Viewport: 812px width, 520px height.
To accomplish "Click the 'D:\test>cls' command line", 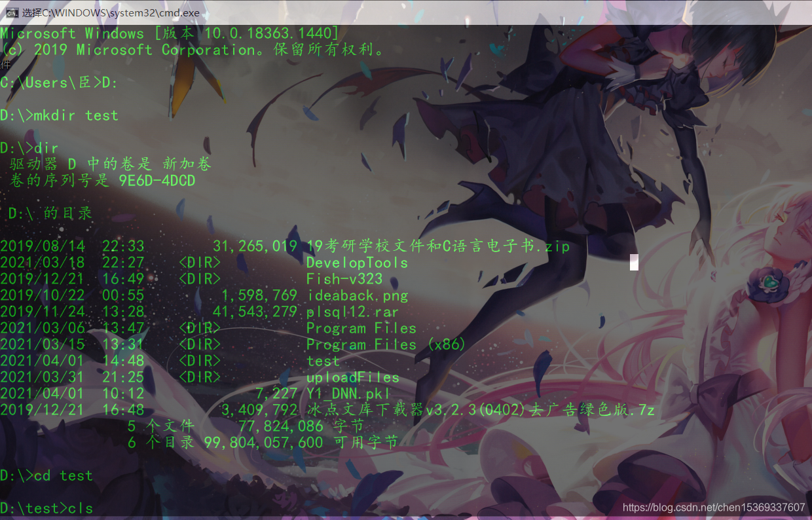I will tap(46, 508).
